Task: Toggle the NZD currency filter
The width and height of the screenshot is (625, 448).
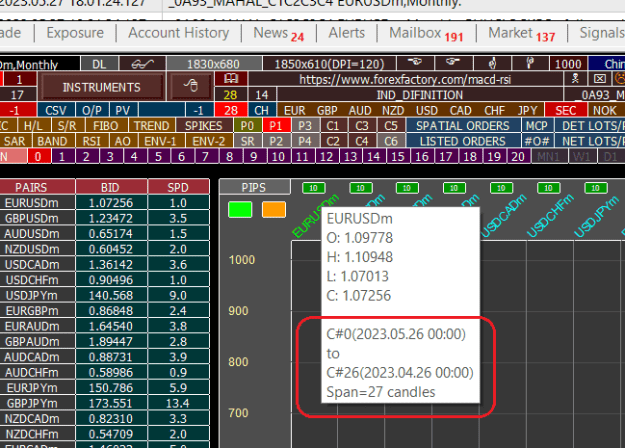Action: coord(393,110)
